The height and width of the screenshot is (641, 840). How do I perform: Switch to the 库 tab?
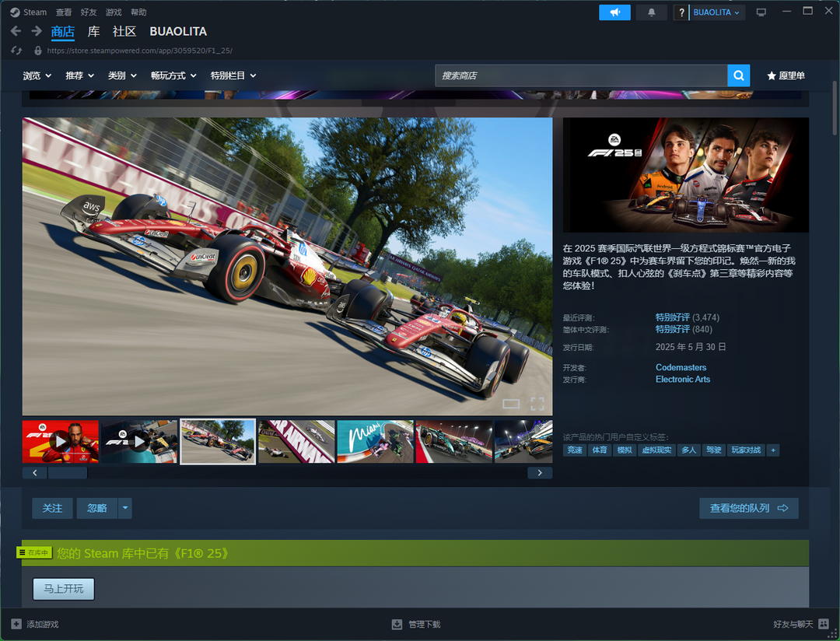[93, 31]
